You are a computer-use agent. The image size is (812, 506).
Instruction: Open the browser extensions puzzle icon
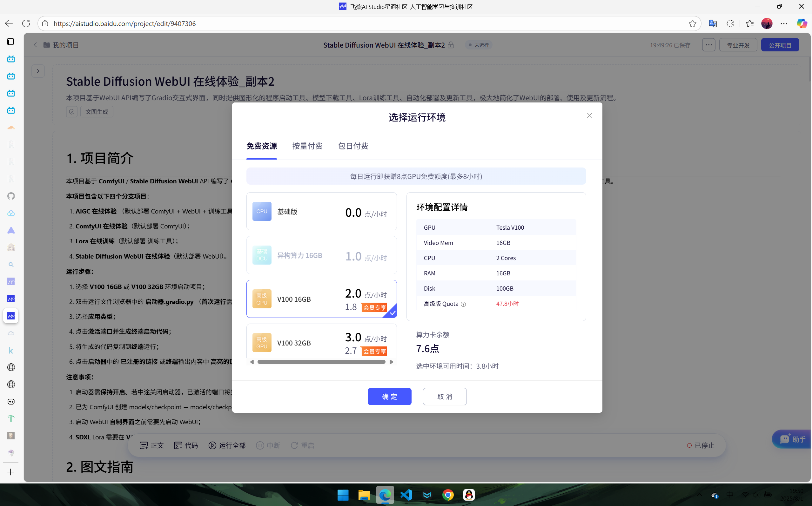point(730,23)
